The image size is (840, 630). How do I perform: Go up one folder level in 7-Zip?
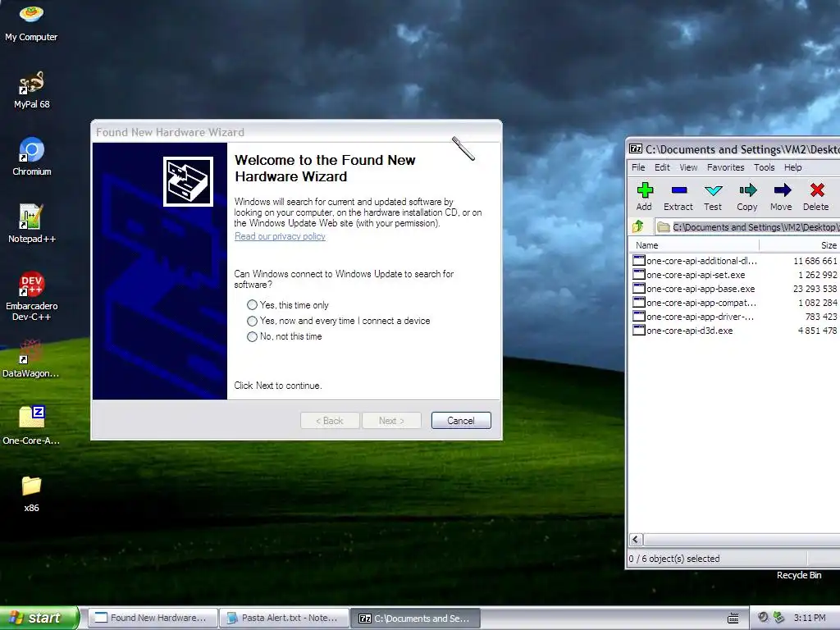point(638,226)
